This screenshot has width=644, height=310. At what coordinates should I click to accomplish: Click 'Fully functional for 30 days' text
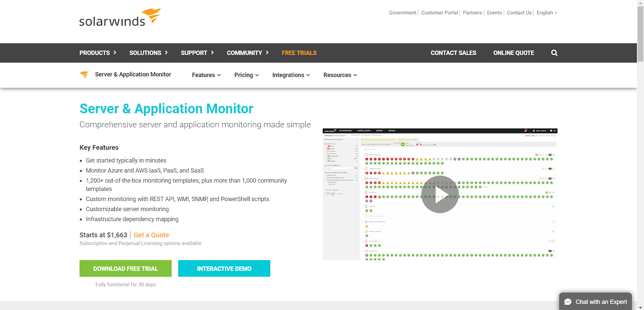coord(126,285)
